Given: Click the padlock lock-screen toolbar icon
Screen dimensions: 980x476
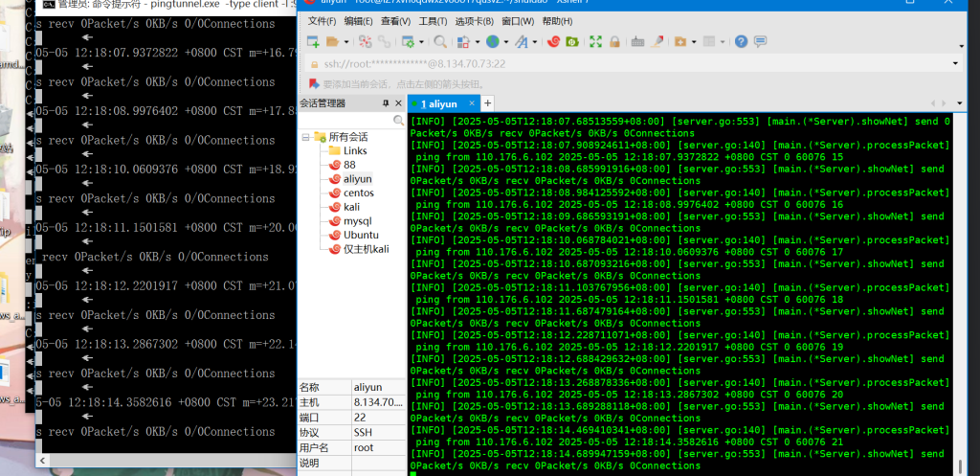Looking at the screenshot, I should click(x=616, y=41).
